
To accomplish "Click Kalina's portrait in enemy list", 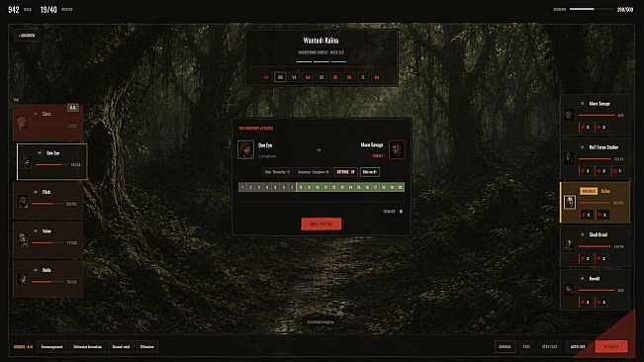I will click(570, 202).
